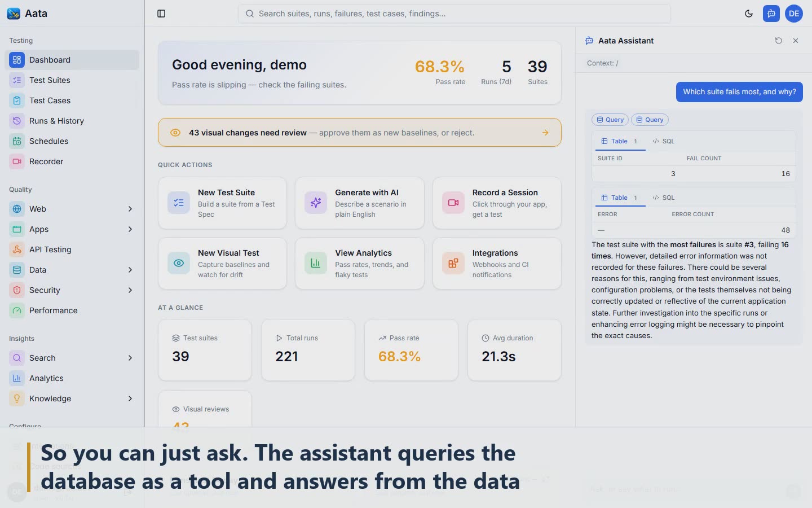Go to Test Cases page
812x508 pixels.
72,100
